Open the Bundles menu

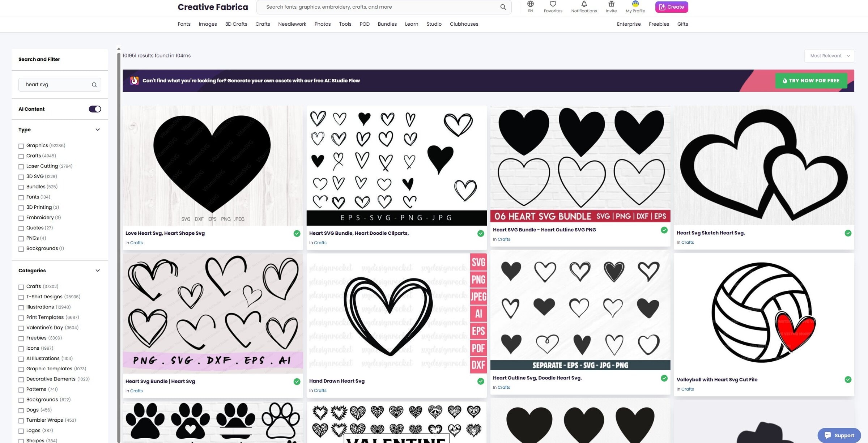coord(387,24)
